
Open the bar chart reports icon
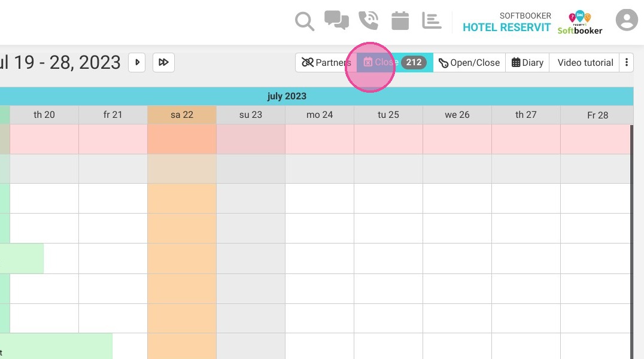tap(432, 20)
